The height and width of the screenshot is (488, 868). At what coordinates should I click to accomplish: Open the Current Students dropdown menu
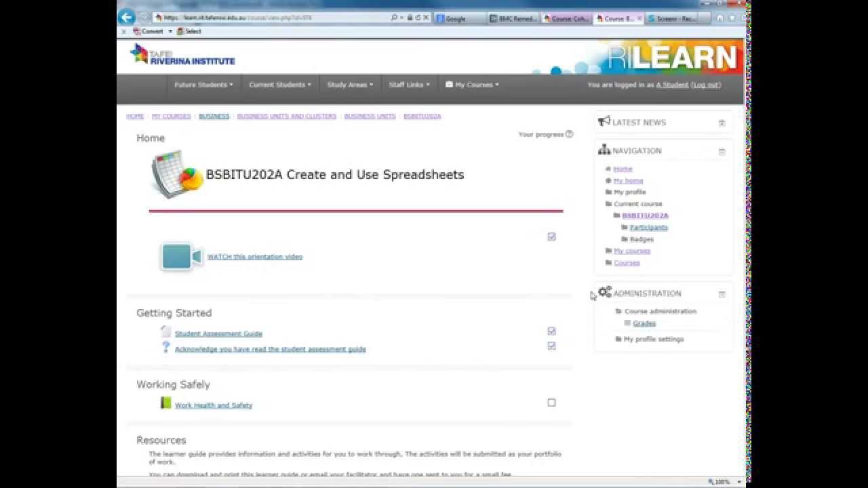(280, 85)
